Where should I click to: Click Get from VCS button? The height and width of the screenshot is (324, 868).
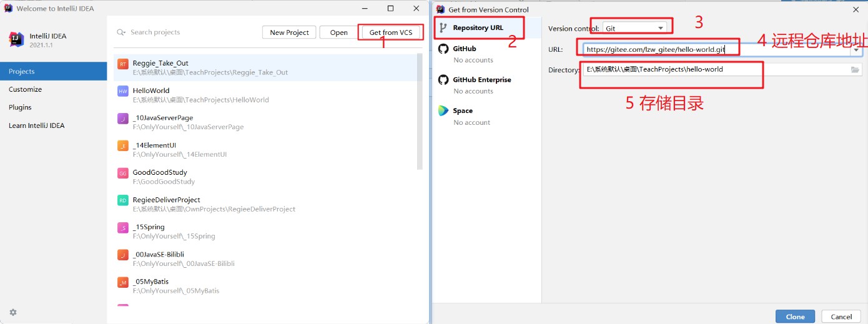(x=391, y=32)
